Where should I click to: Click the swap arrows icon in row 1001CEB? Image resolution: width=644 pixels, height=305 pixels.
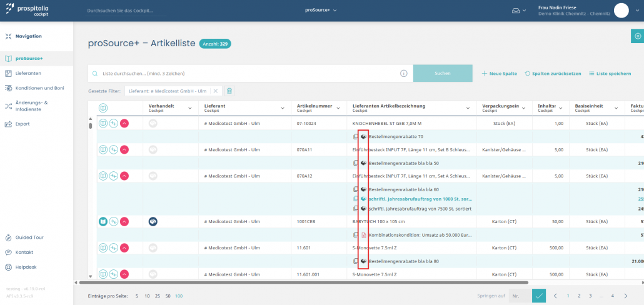[113, 222]
